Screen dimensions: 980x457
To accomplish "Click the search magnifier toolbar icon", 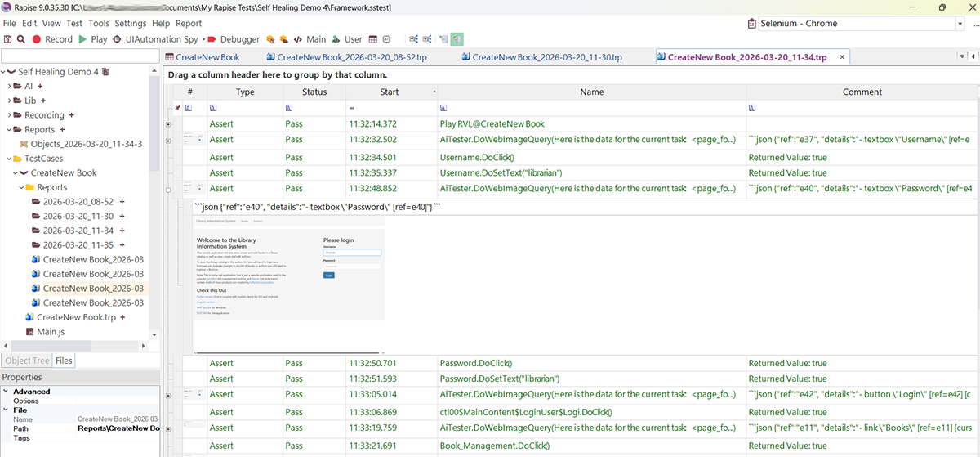I will [21, 39].
